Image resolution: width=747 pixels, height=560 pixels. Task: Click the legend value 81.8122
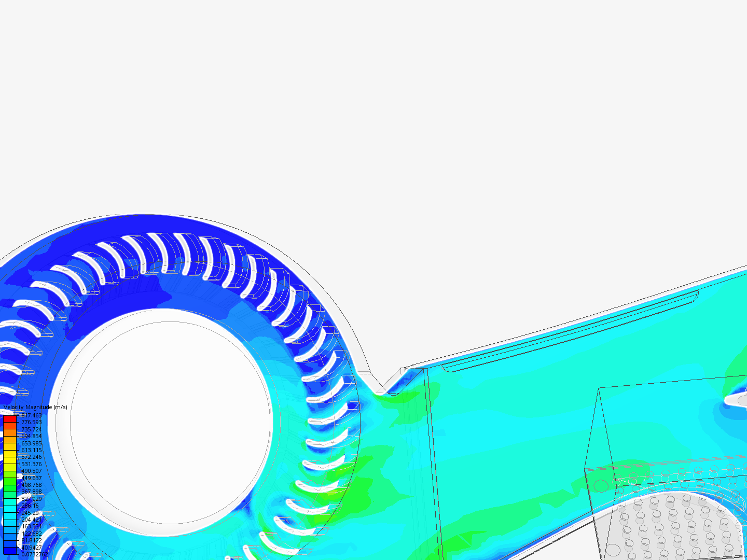click(x=31, y=540)
